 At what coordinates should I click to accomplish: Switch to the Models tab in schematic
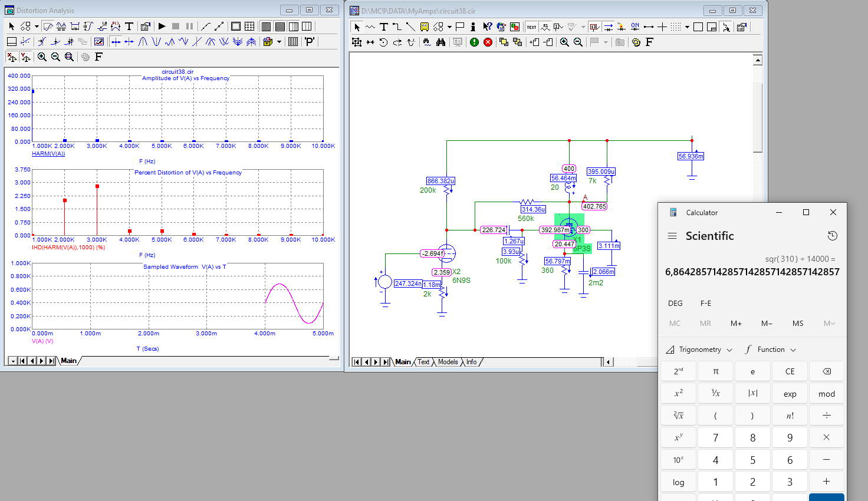tap(448, 362)
